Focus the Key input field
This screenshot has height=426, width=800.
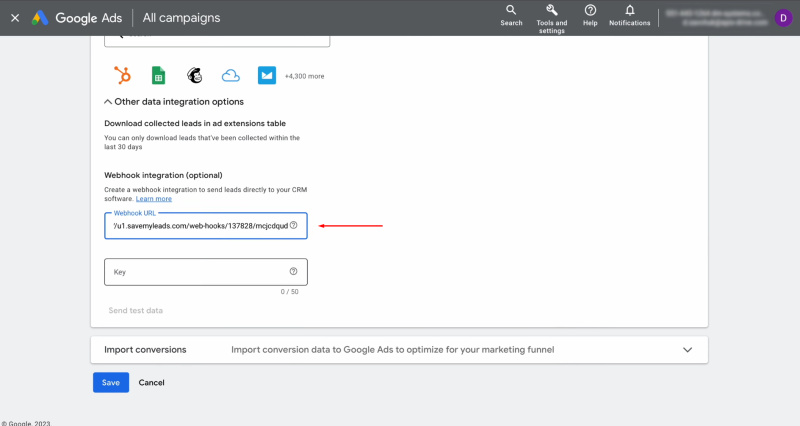point(206,272)
